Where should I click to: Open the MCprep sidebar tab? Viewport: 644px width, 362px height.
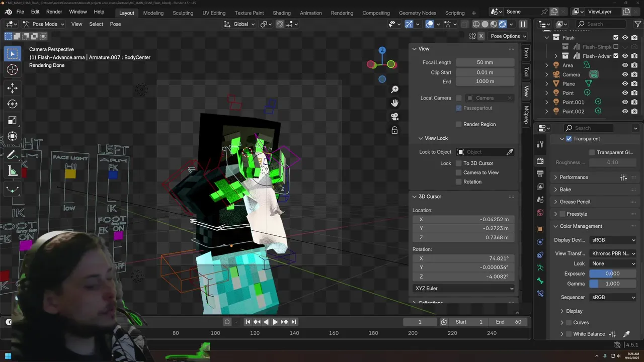(x=526, y=115)
